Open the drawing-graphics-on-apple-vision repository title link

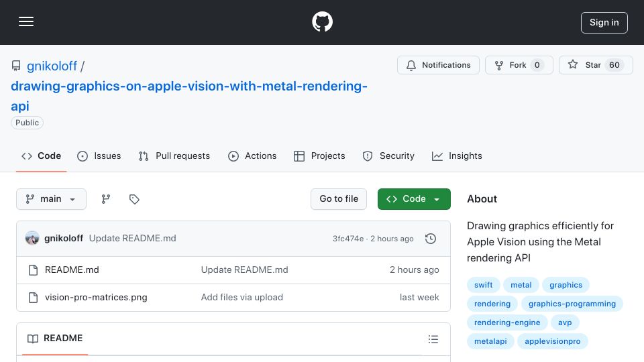click(x=189, y=96)
